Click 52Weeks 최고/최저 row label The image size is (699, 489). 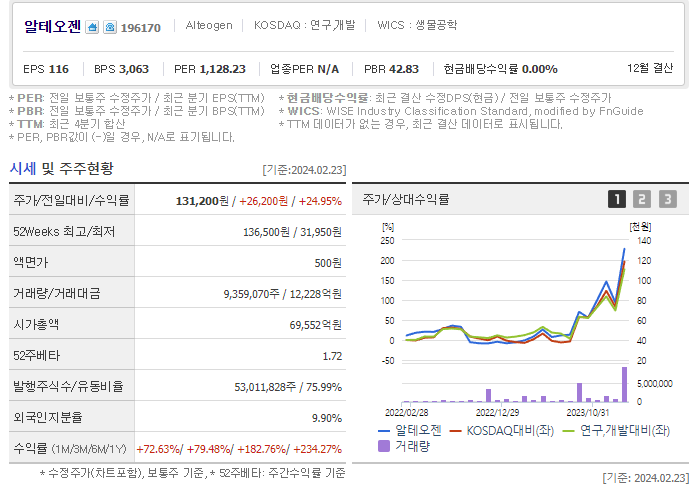click(x=64, y=232)
